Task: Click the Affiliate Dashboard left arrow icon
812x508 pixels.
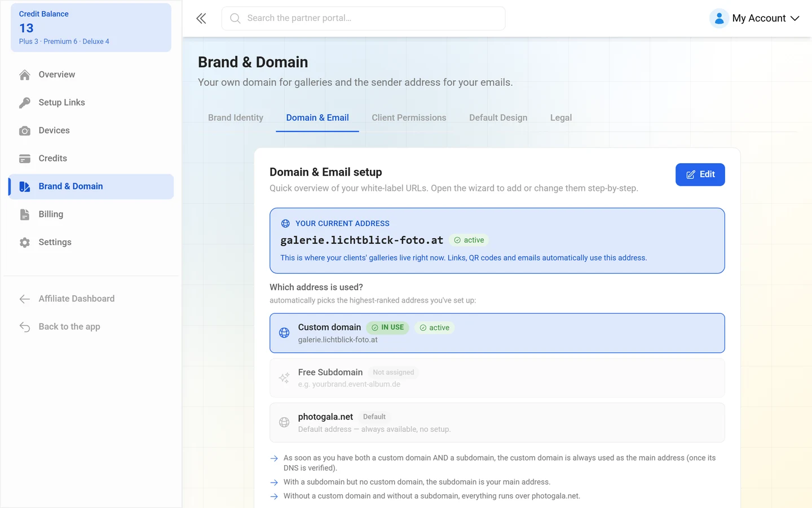Action: tap(25, 299)
